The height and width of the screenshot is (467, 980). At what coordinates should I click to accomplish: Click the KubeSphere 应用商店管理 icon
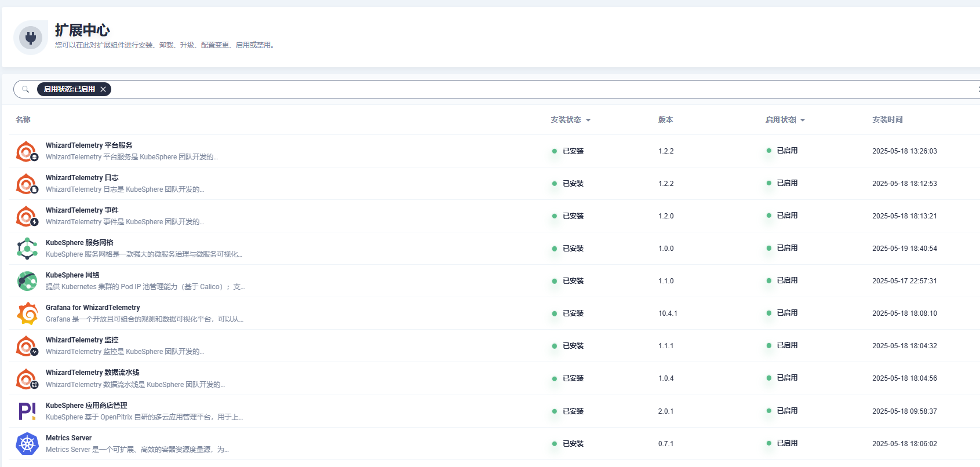coord(27,411)
